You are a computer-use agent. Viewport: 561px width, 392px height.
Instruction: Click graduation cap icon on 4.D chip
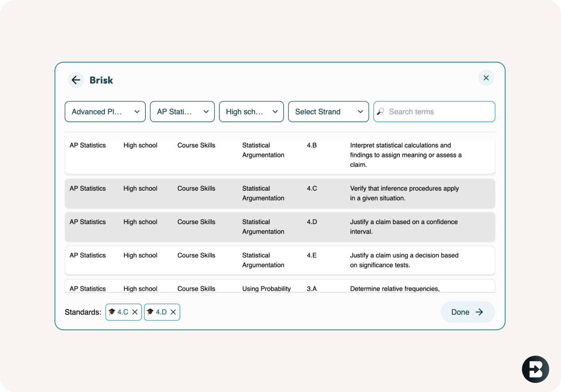click(x=150, y=312)
